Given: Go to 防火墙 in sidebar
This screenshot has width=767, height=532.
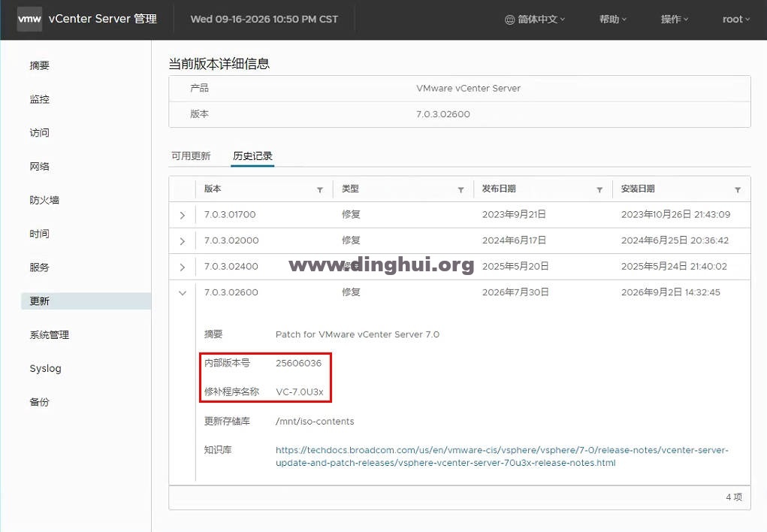Looking at the screenshot, I should tap(44, 200).
